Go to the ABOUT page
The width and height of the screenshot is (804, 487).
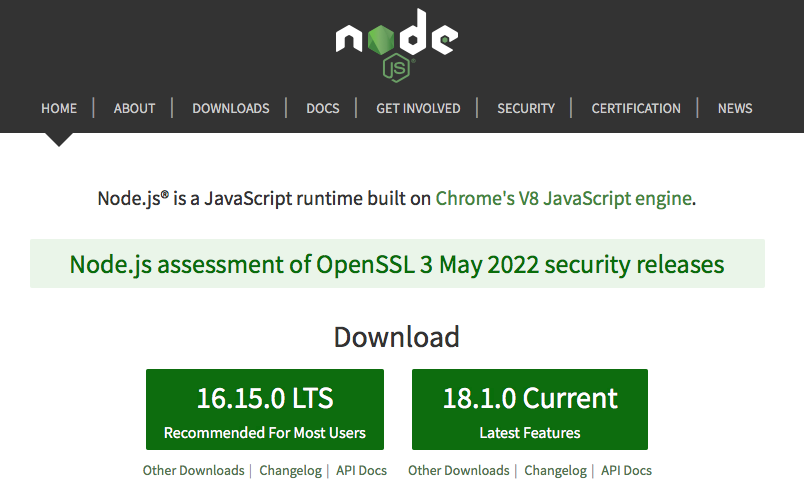[134, 109]
